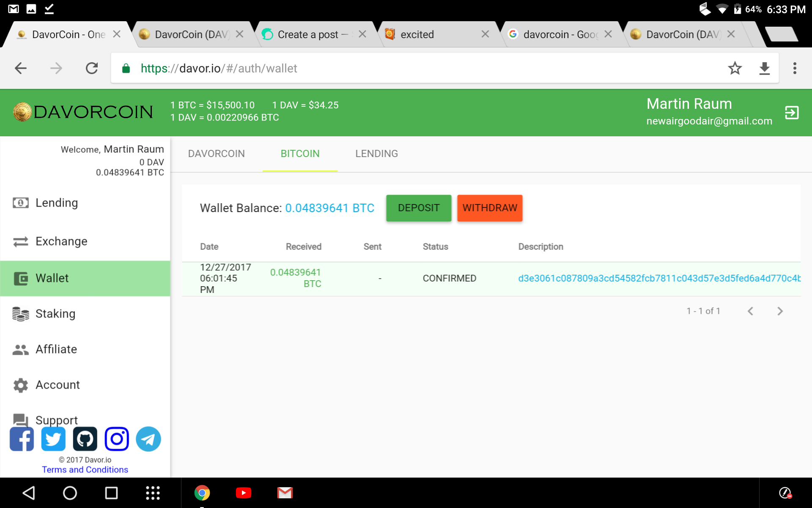Open the app drawer grid icon
Screen dimensions: 812x508
pos(153,493)
